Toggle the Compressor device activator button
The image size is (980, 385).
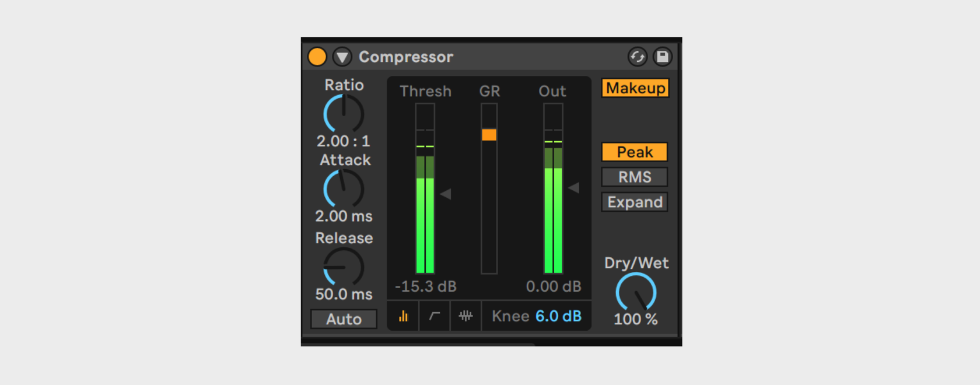coord(317,57)
